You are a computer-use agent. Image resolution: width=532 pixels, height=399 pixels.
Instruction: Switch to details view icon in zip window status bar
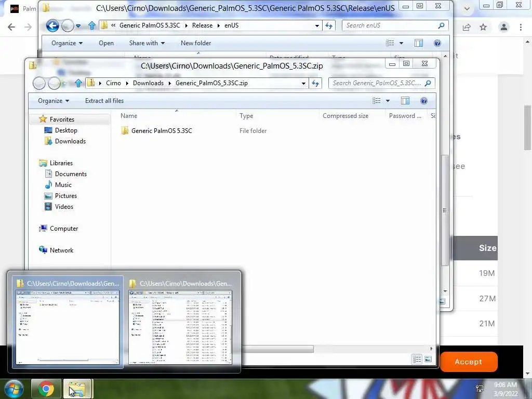(417, 359)
